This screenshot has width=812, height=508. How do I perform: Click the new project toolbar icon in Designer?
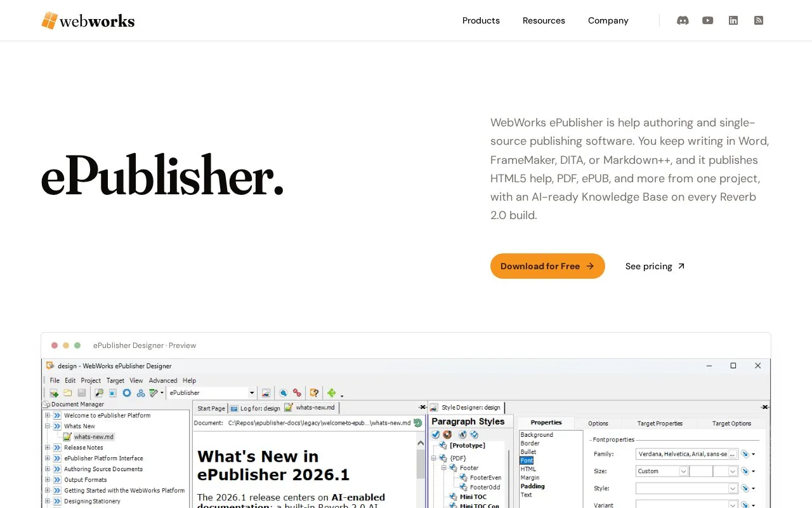pyautogui.click(x=54, y=393)
